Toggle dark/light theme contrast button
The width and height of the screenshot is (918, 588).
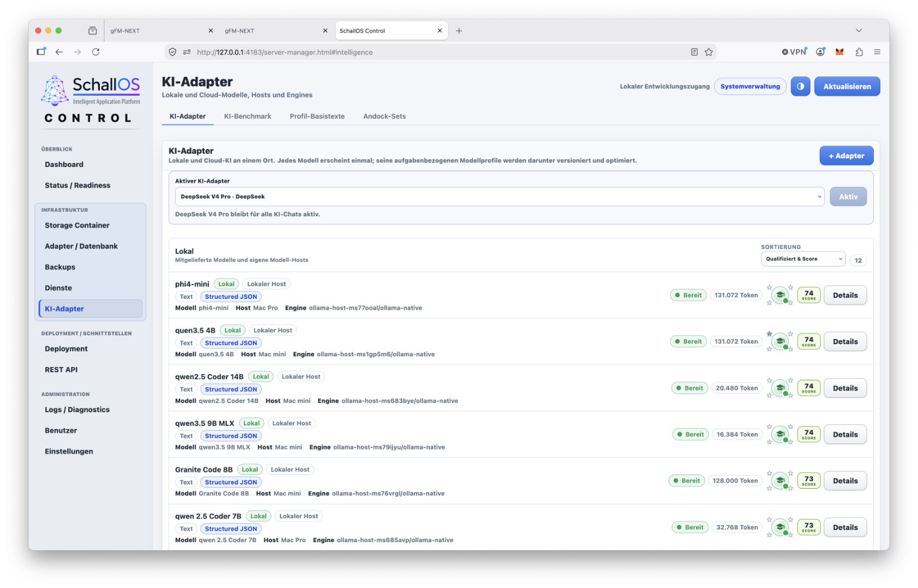coord(800,87)
